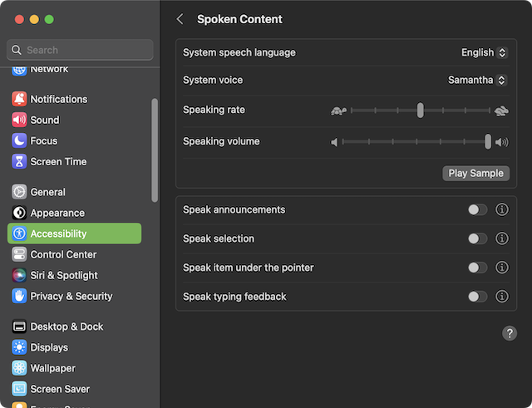The width and height of the screenshot is (532, 408).
Task: Toggle Speak typing feedback on
Action: pos(477,297)
